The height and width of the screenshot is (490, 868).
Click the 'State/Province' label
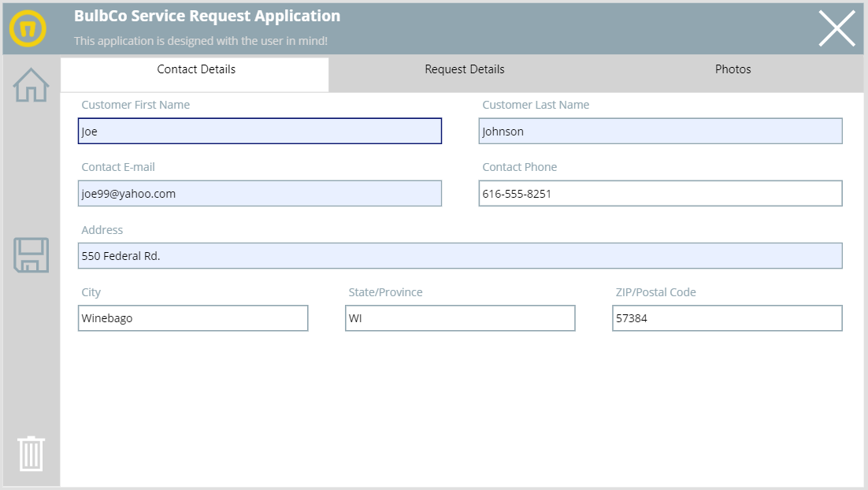pyautogui.click(x=385, y=292)
